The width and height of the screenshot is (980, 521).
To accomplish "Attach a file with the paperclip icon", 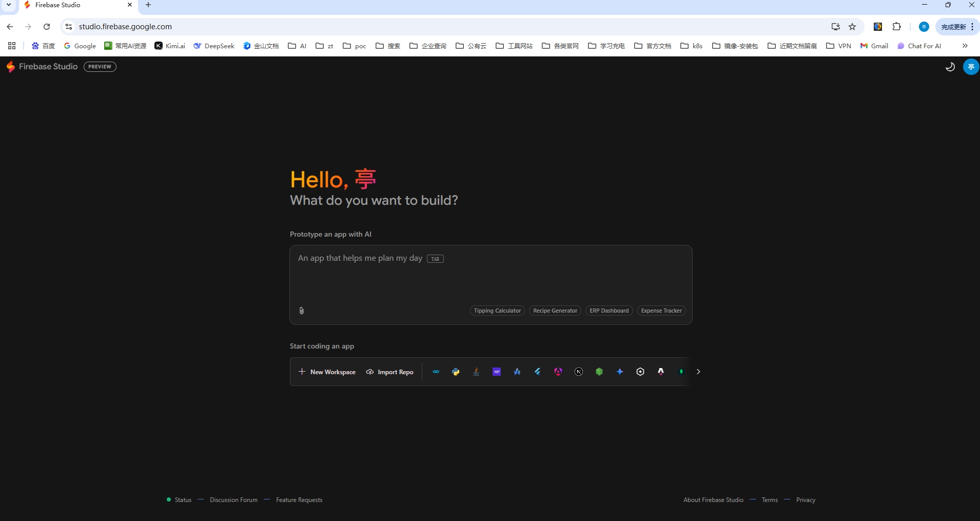I will point(302,311).
